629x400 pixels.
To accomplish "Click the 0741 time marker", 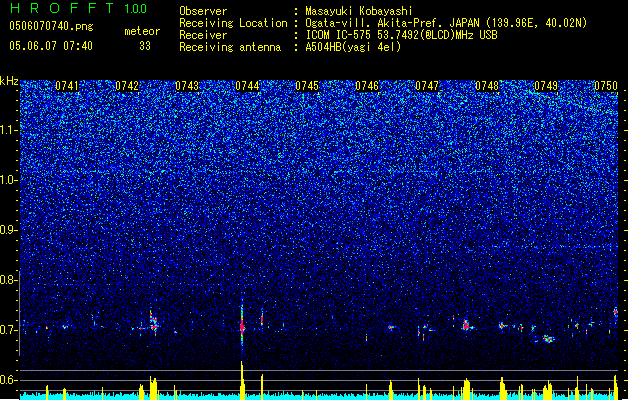I will 67,86.
